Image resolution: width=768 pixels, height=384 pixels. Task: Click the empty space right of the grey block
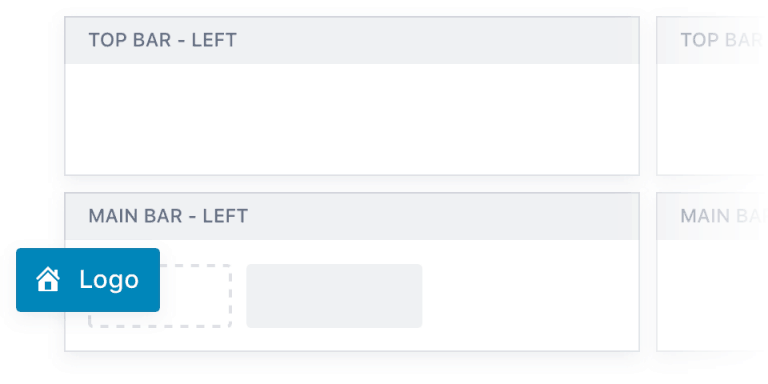pyautogui.click(x=530, y=296)
